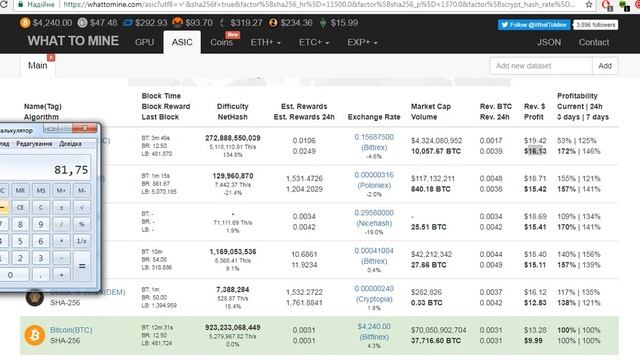640x360 pixels.
Task: Click the square root key in Calculator
Action: coord(82,207)
